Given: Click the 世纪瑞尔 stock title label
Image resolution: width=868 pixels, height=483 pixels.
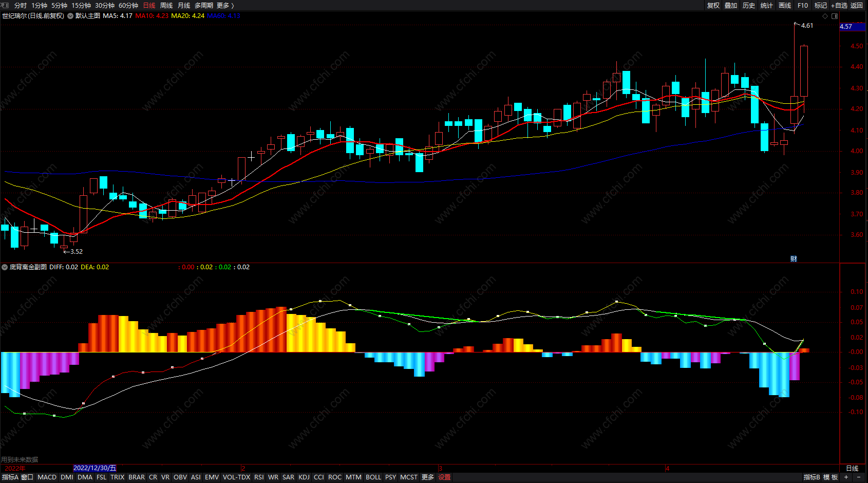Looking at the screenshot, I should (x=14, y=16).
